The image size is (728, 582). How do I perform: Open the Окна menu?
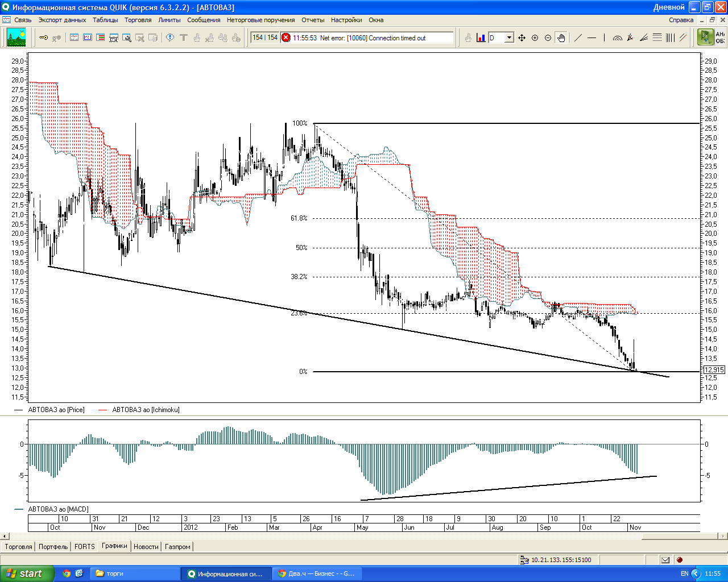[376, 20]
